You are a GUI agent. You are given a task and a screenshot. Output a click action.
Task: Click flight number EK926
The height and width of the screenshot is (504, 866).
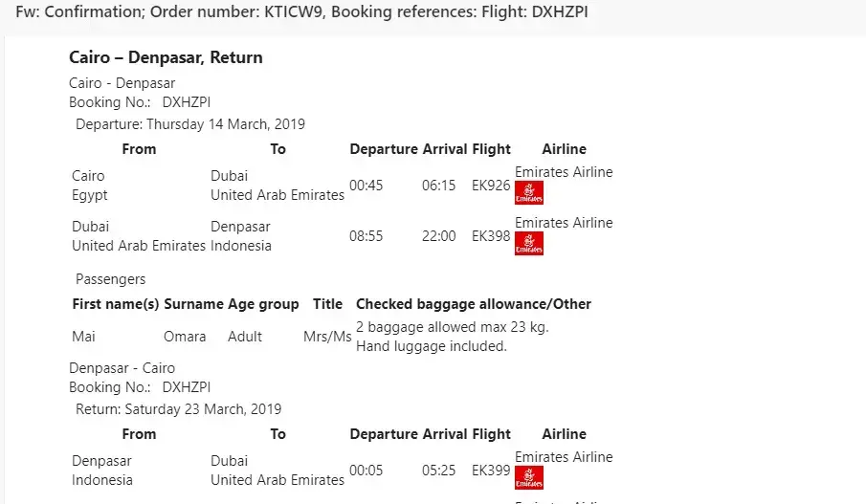point(491,186)
